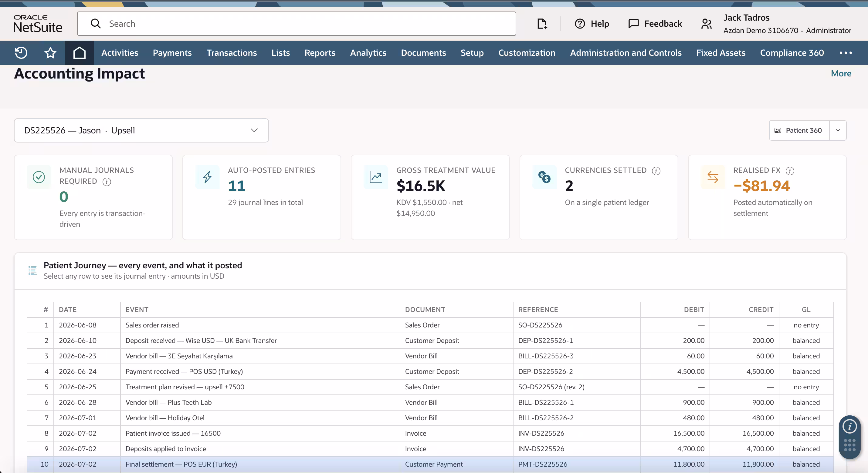The width and height of the screenshot is (868, 473).
Task: Show info tooltip for Currencies Settled
Action: pos(656,171)
